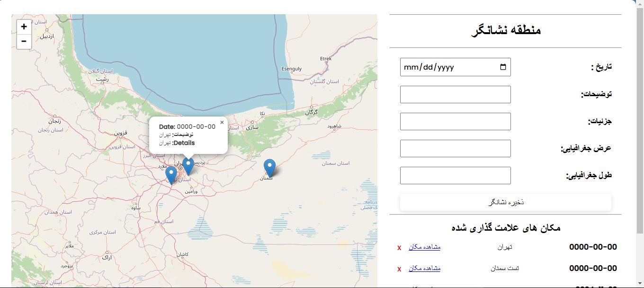This screenshot has width=644, height=288.
Task: Click the leftmost blue marker near Tehran
Action: point(171,174)
